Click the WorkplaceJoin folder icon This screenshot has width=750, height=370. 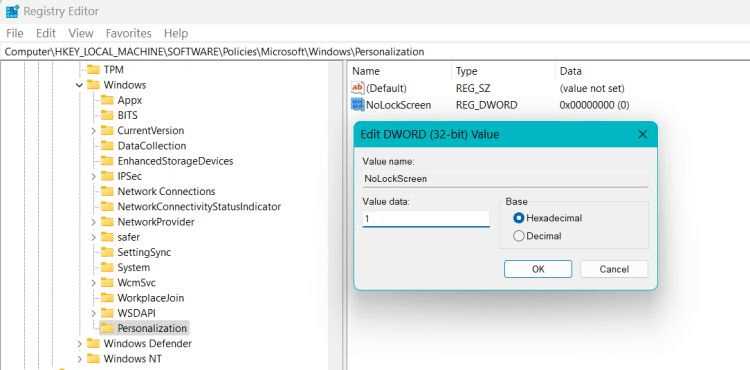point(107,298)
